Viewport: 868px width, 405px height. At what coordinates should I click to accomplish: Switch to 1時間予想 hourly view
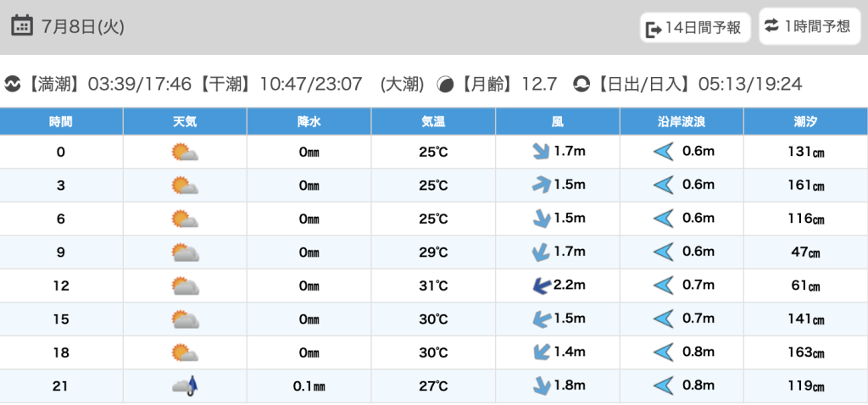(807, 26)
